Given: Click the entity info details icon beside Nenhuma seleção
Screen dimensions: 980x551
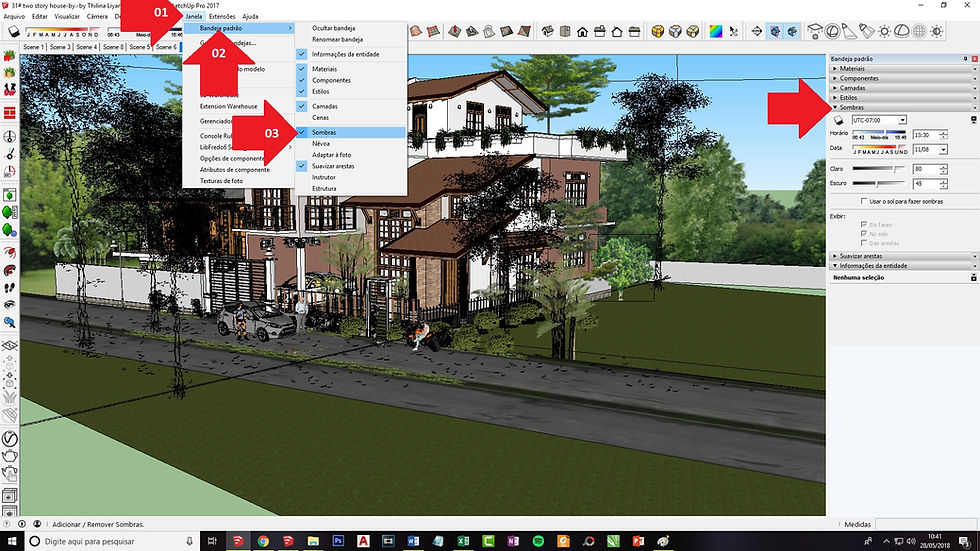Looking at the screenshot, I should click(973, 277).
